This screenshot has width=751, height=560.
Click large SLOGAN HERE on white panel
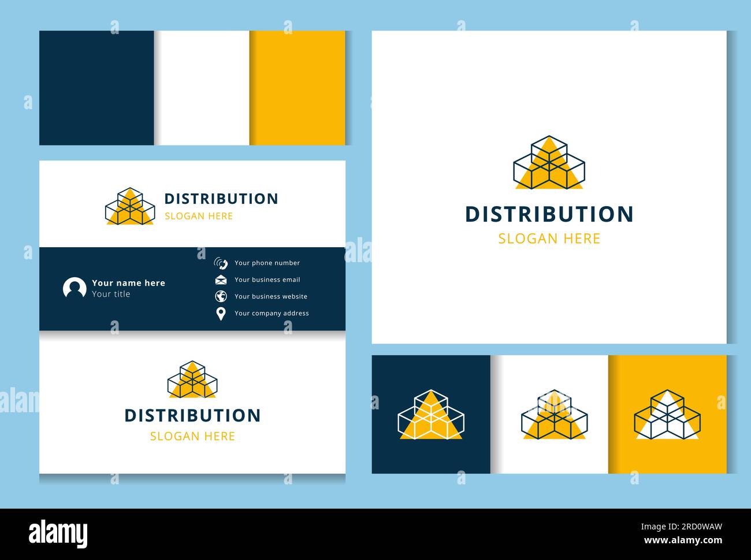549,238
